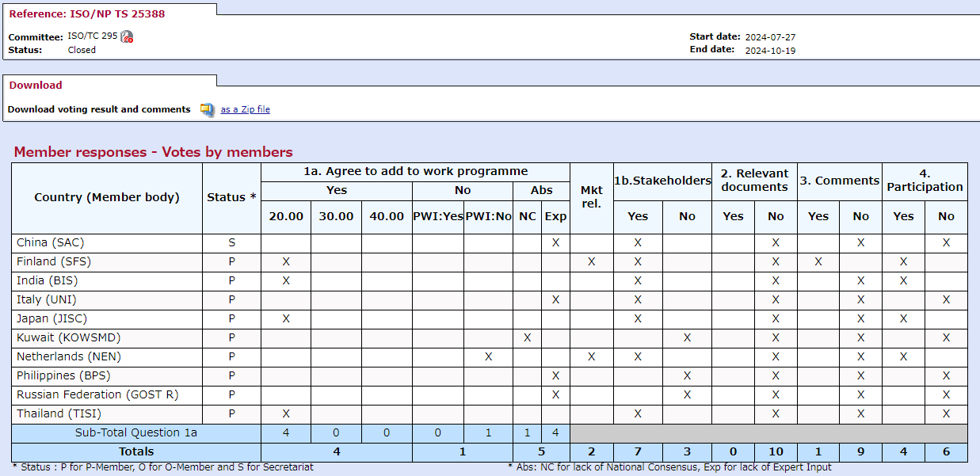
Task: Pick the Japan (JISC) row label
Action: coord(52,318)
